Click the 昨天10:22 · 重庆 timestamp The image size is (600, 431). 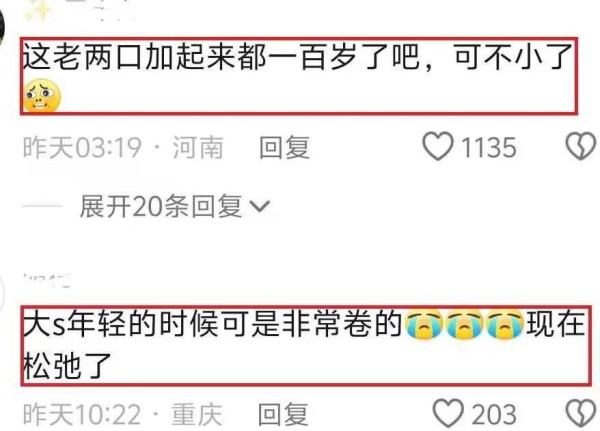pos(122,414)
